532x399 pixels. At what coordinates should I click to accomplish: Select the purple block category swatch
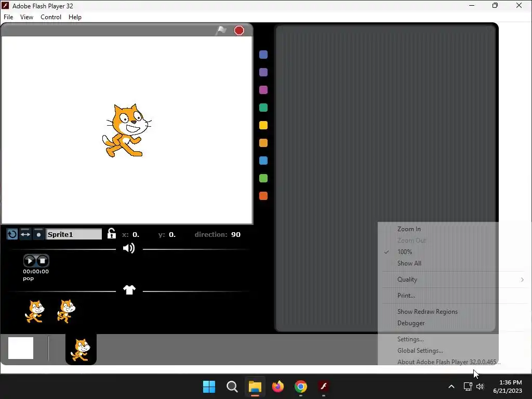[x=263, y=72]
